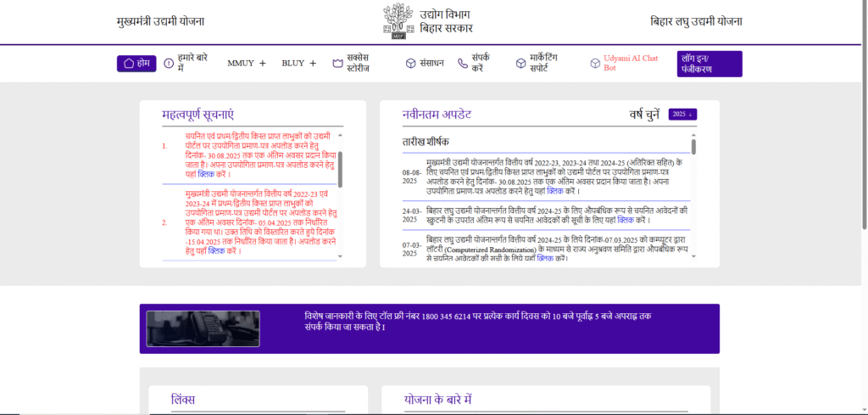
Task: Click the लॉग इन/पंजीकरण button
Action: pyautogui.click(x=710, y=64)
